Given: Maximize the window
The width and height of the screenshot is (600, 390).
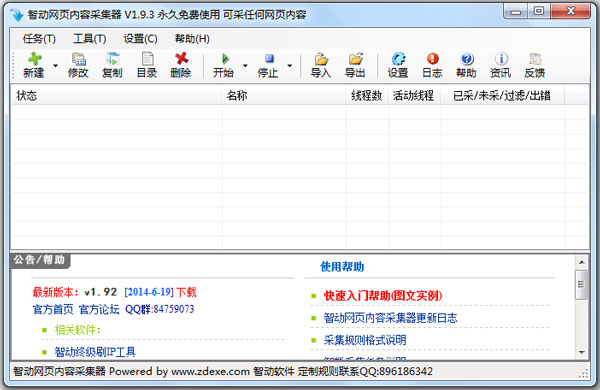Looking at the screenshot, I should [x=539, y=11].
